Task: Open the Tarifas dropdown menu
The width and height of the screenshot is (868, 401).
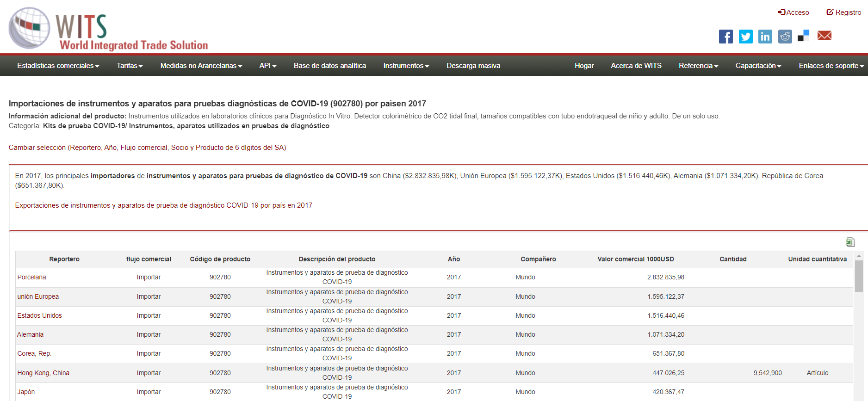Action: (130, 66)
